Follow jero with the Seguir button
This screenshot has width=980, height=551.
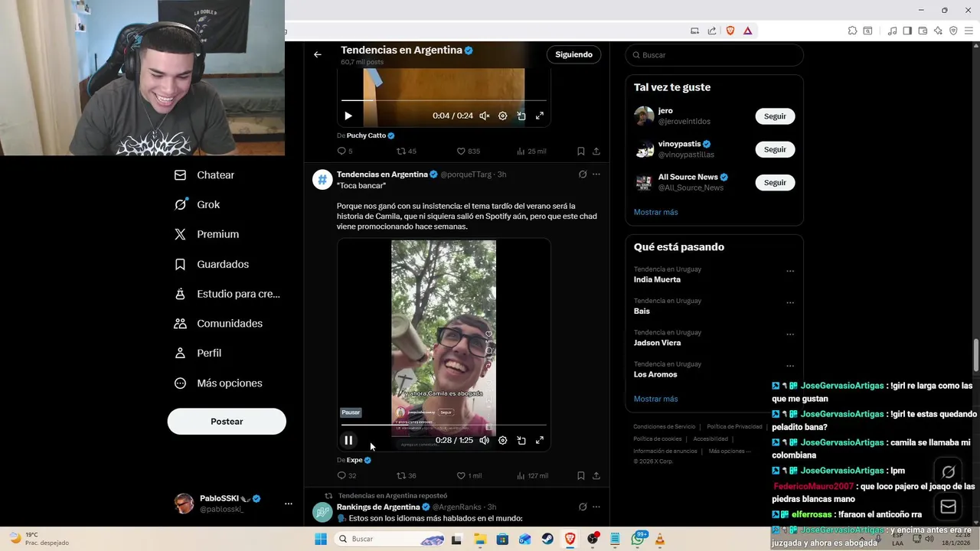775,116
